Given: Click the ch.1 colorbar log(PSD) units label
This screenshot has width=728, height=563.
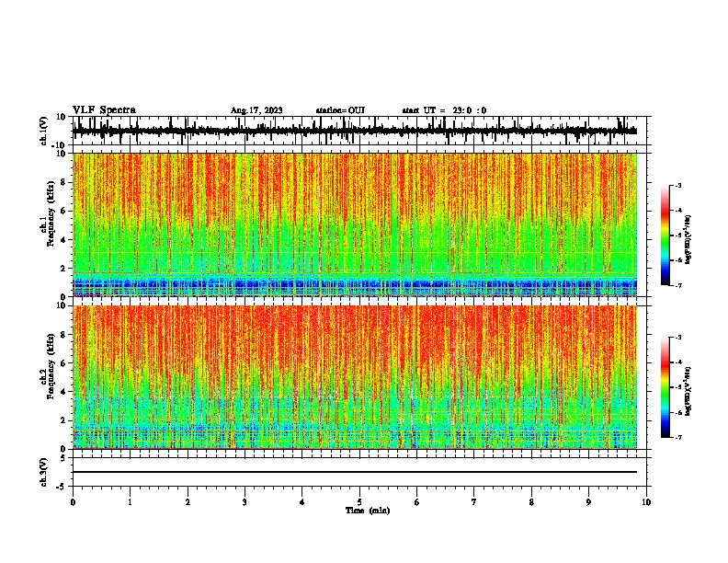Looking at the screenshot, I should pyautogui.click(x=688, y=240).
